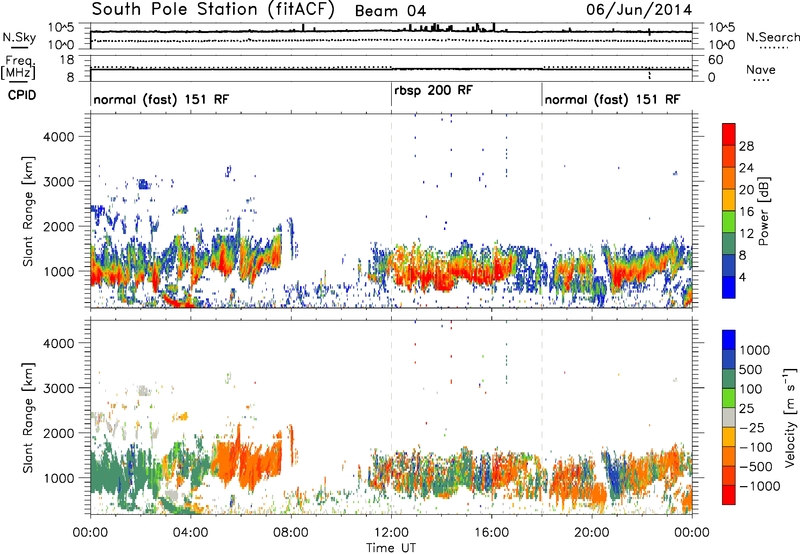Image resolution: width=800 pixels, height=554 pixels.
Task: Click the blue top segment of Velocity colorbar
Action: (x=729, y=340)
